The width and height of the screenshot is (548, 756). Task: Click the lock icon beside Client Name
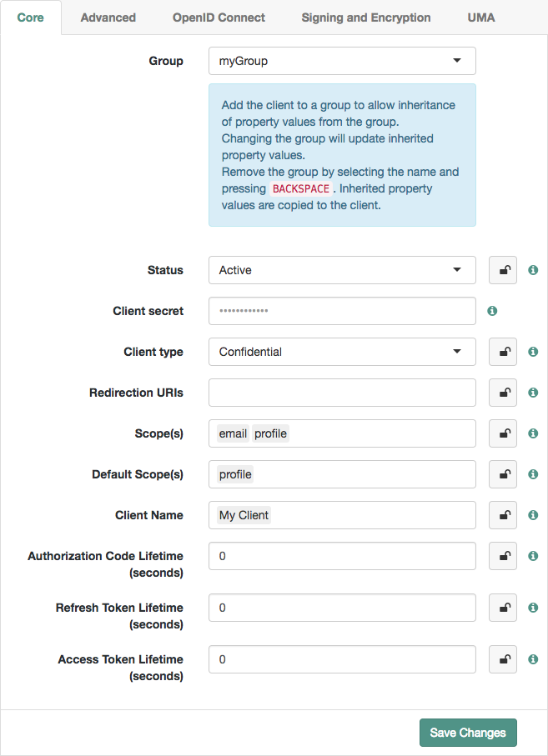[x=503, y=515]
